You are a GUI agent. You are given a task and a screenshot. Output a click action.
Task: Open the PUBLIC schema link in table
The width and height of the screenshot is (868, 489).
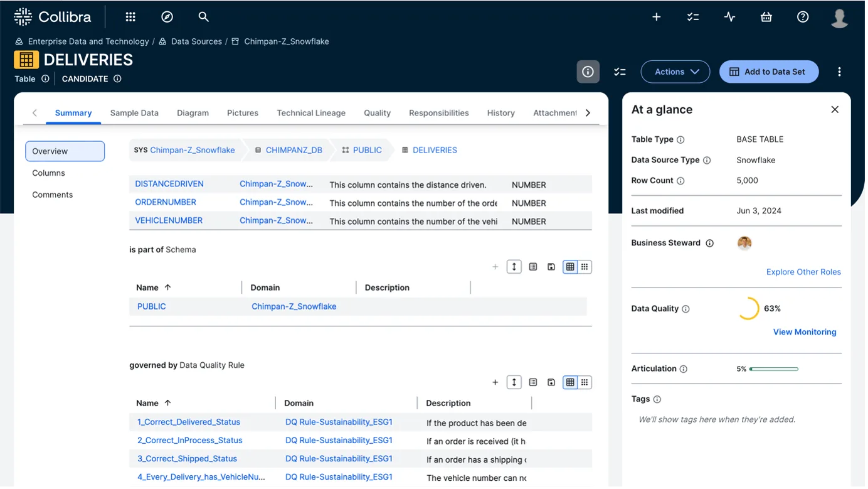tap(152, 306)
